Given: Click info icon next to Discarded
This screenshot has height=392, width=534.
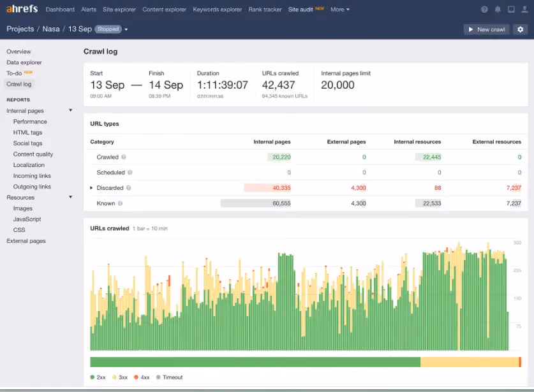Looking at the screenshot, I should tap(128, 188).
